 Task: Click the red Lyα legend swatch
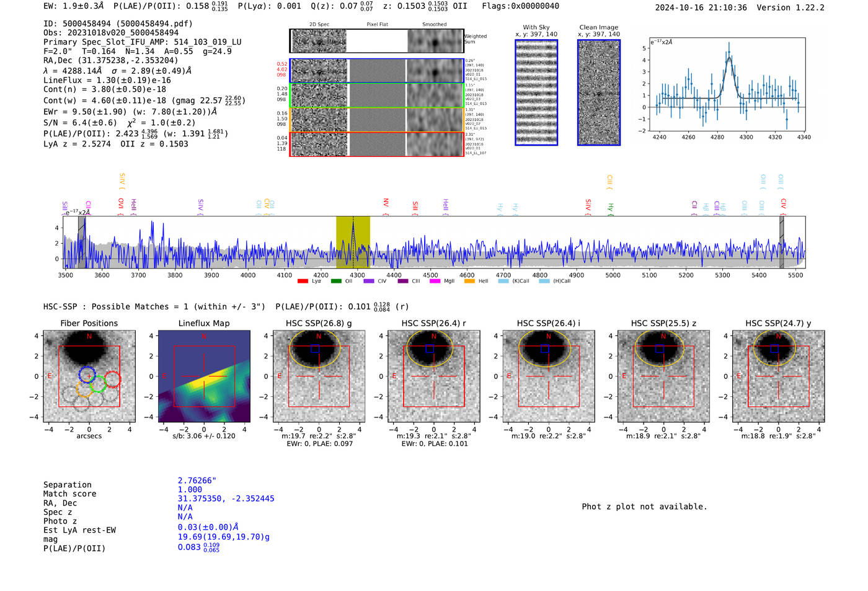[303, 281]
